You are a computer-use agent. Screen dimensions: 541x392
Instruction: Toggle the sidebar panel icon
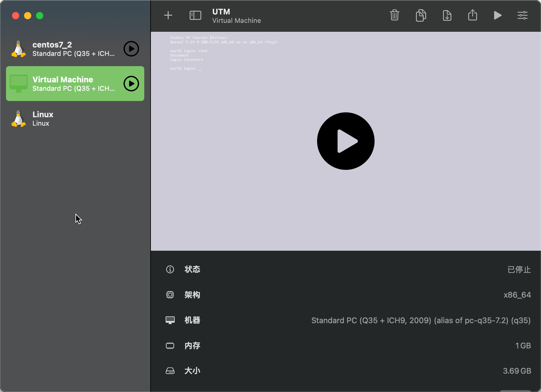[195, 15]
